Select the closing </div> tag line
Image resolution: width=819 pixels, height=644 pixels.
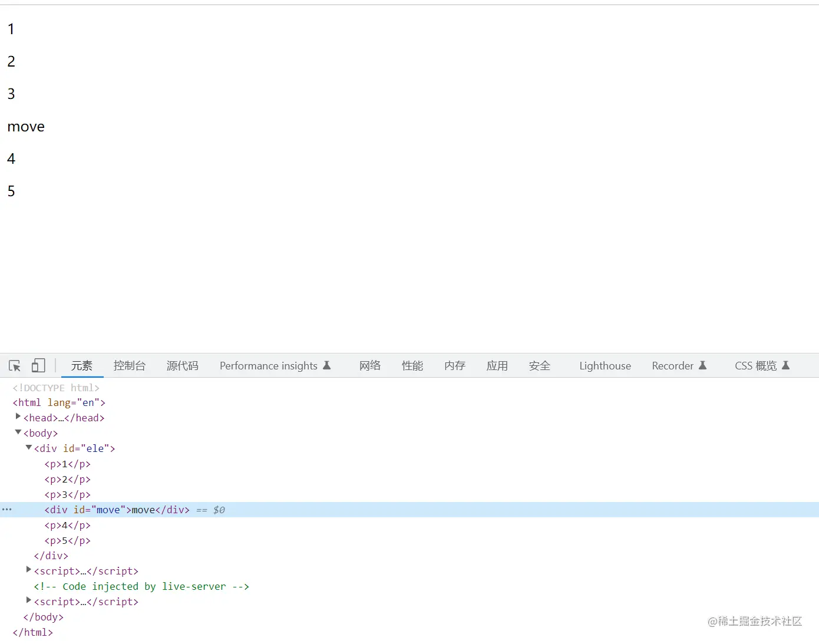click(x=51, y=556)
